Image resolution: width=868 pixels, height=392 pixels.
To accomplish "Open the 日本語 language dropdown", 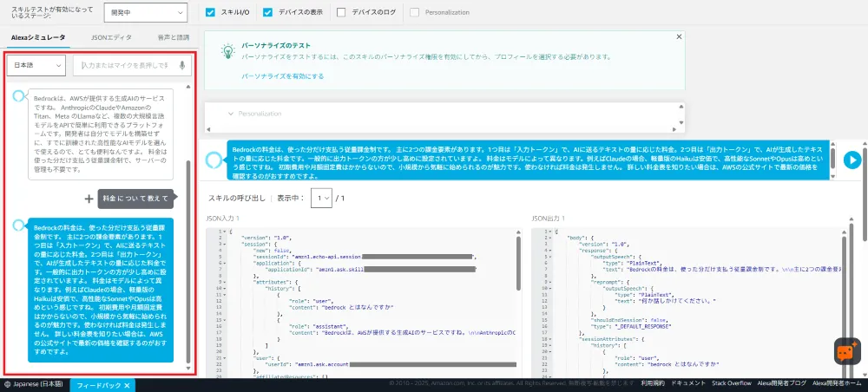I will click(x=36, y=65).
